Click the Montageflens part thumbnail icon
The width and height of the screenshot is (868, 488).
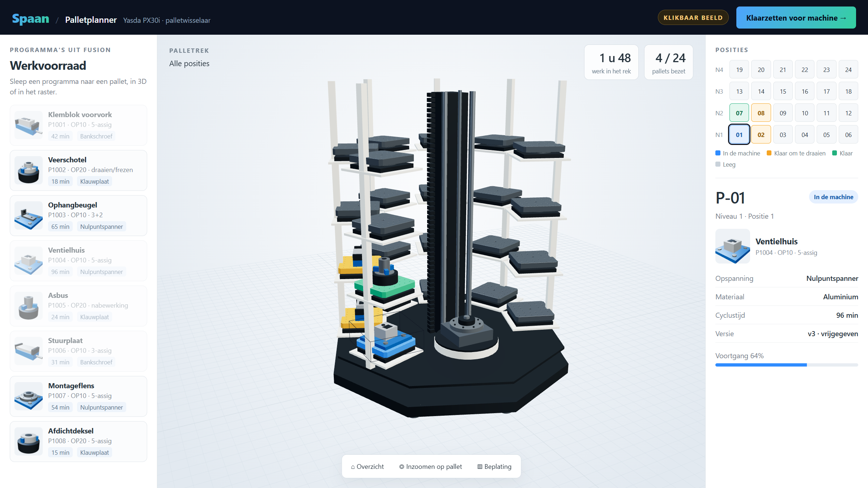click(29, 396)
